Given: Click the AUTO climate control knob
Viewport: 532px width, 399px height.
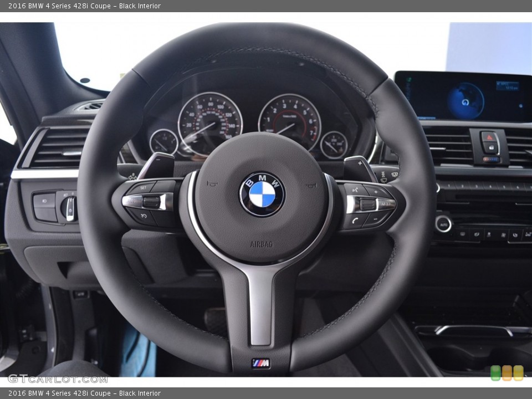Looking at the screenshot, I should (443, 224).
